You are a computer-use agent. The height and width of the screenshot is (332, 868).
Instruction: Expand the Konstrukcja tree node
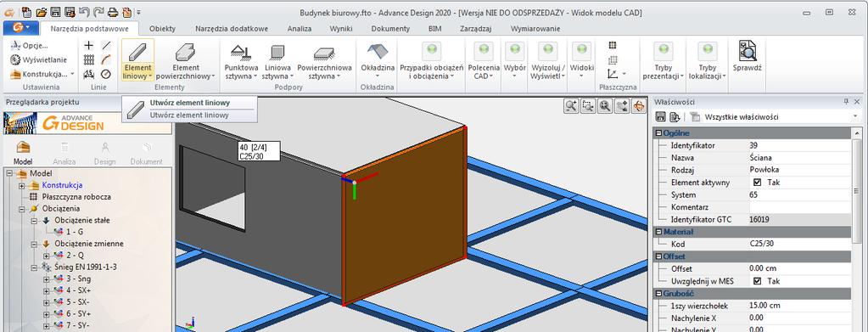pyautogui.click(x=22, y=186)
